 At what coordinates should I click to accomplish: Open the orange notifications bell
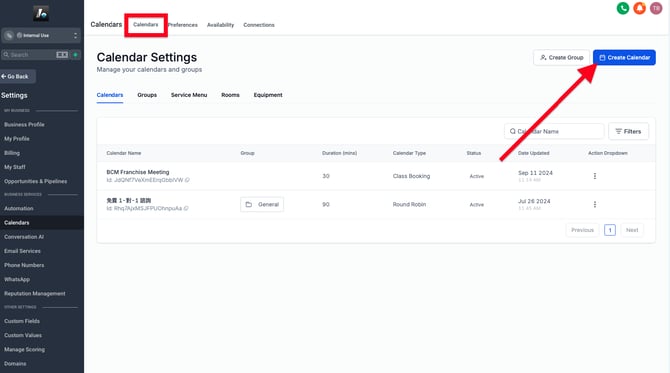pyautogui.click(x=639, y=8)
